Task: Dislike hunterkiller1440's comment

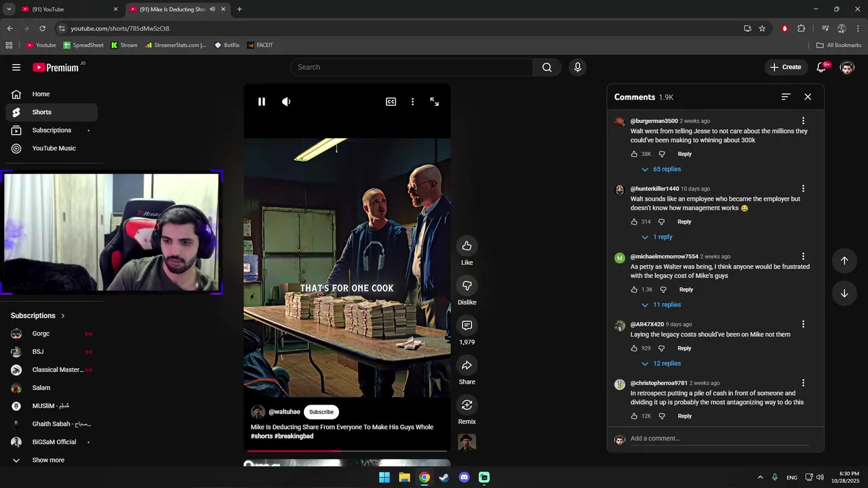Action: point(662,222)
